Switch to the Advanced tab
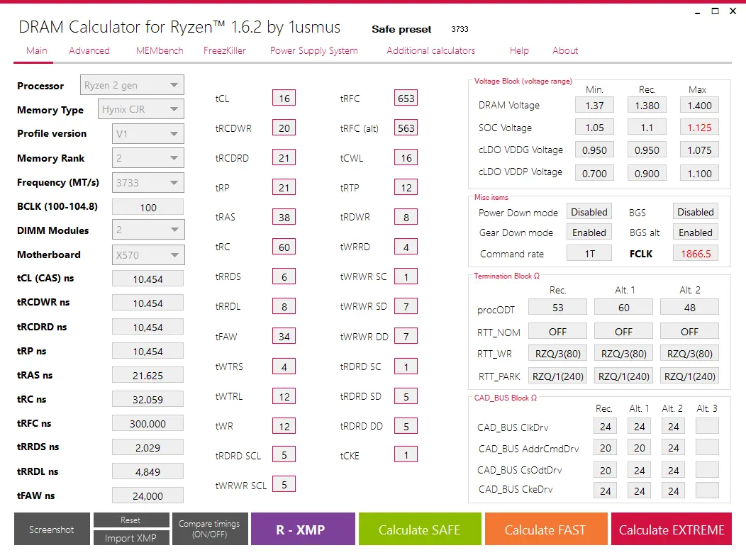Image resolution: width=746 pixels, height=560 pixels. click(89, 50)
